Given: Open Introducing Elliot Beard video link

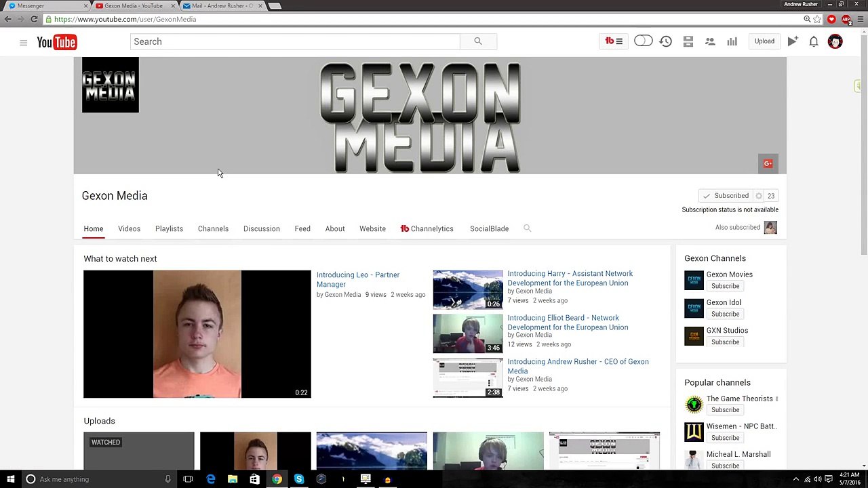Looking at the screenshot, I should pos(568,322).
